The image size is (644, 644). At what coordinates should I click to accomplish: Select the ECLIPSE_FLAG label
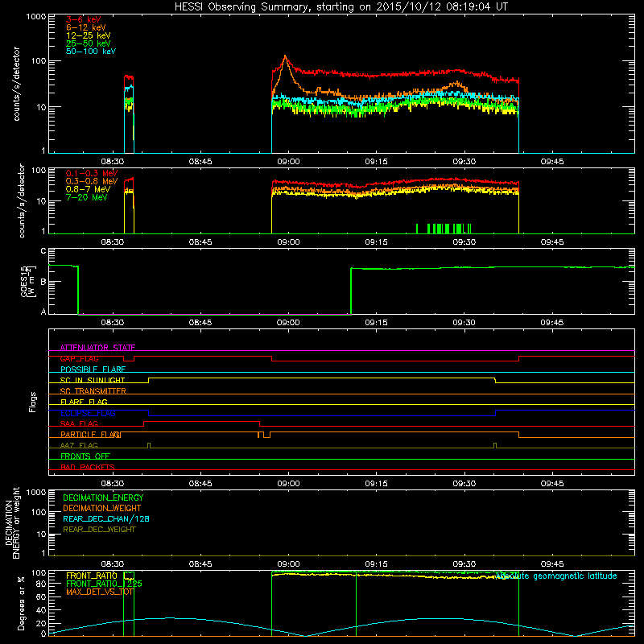88,413
